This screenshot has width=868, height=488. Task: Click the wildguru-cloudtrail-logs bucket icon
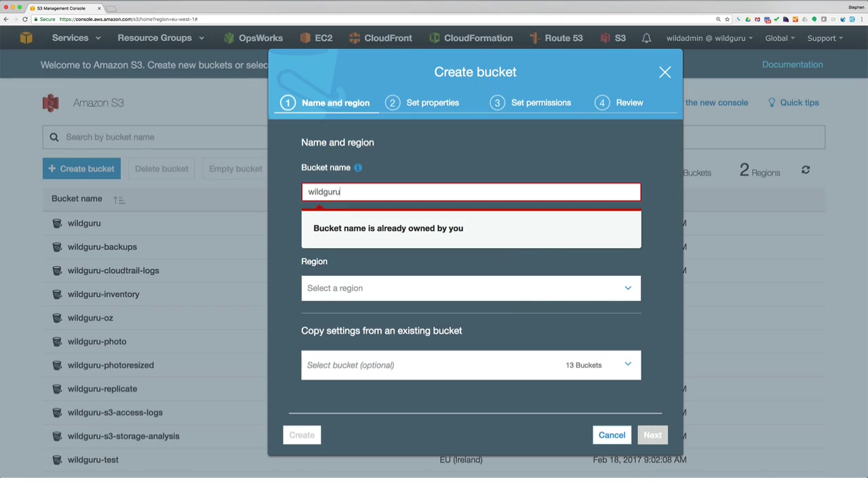57,270
